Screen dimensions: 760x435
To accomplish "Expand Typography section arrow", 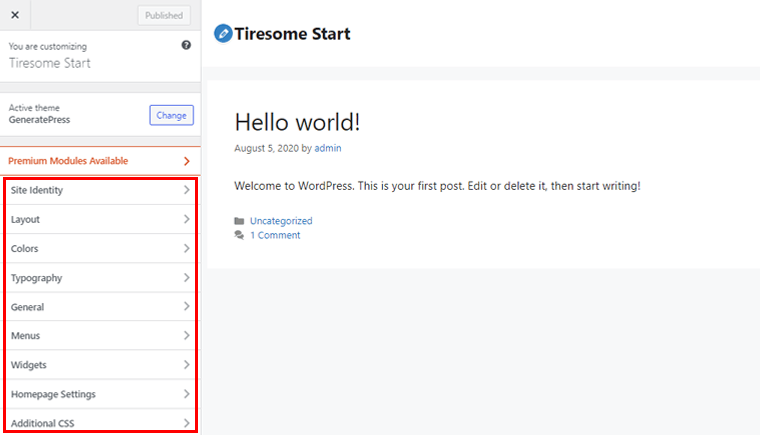I will click(186, 277).
